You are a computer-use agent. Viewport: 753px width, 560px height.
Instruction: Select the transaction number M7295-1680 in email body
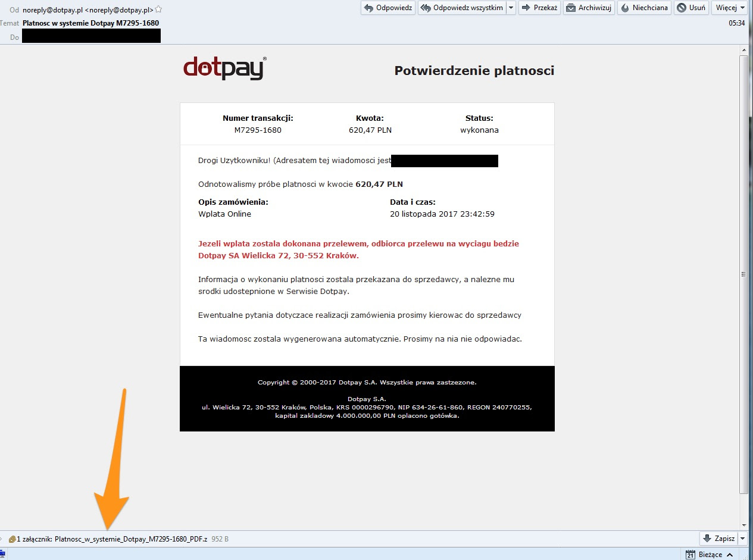258,130
